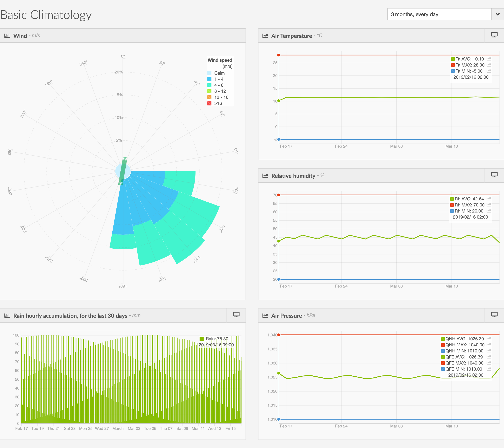The width and height of the screenshot is (504, 448).
Task: Toggle Rh AVG series green legend square
Action: [452, 199]
